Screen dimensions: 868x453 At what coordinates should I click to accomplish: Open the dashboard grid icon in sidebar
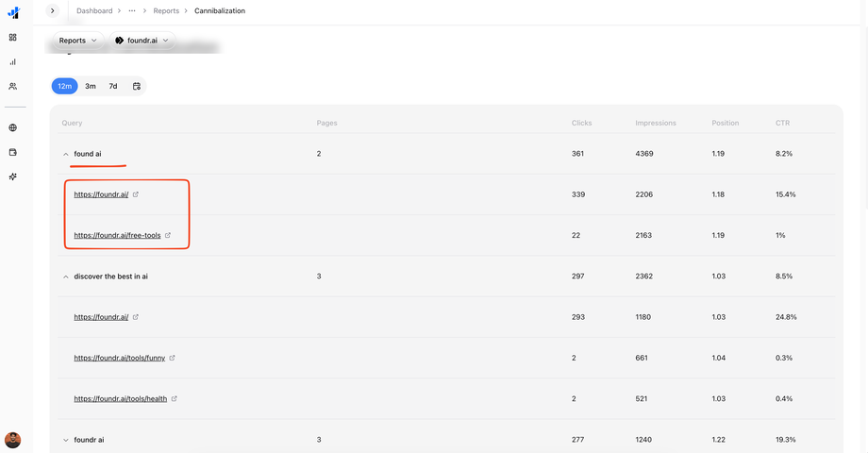(x=12, y=37)
